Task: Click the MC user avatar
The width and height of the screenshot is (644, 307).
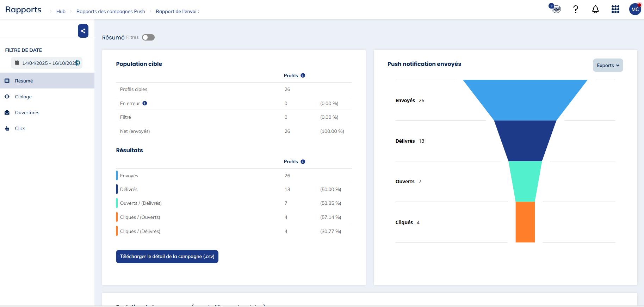Action: point(635,10)
